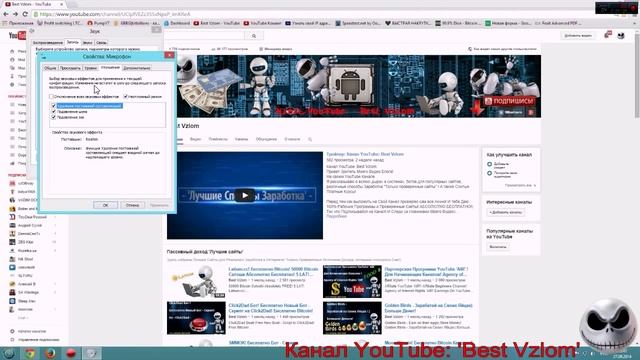Toggle the echo cancellation (Подавление эха) checkbox
Screen dimensions: 640x360
point(53,117)
